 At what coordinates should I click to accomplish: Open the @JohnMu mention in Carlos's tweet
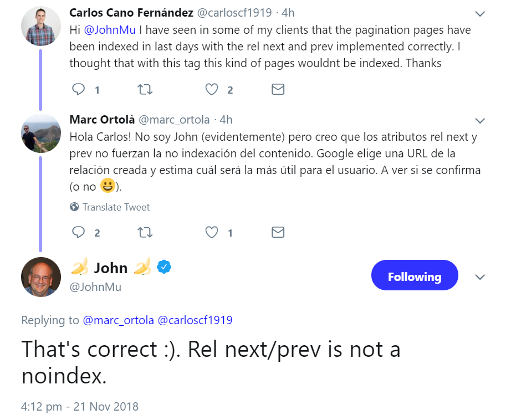pos(109,30)
